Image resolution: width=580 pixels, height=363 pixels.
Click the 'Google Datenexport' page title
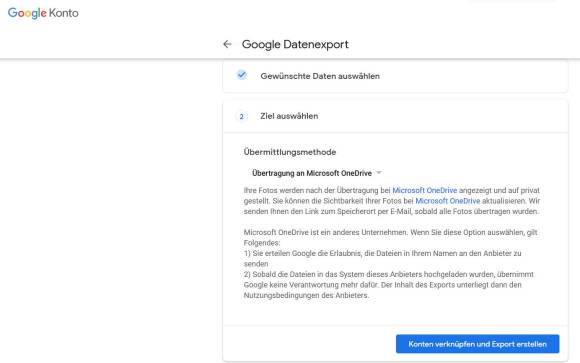(x=295, y=44)
